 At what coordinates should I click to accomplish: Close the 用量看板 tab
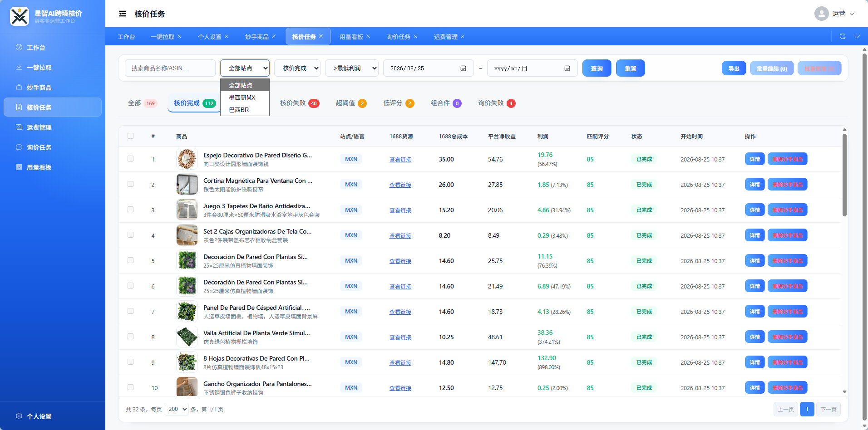coord(368,36)
